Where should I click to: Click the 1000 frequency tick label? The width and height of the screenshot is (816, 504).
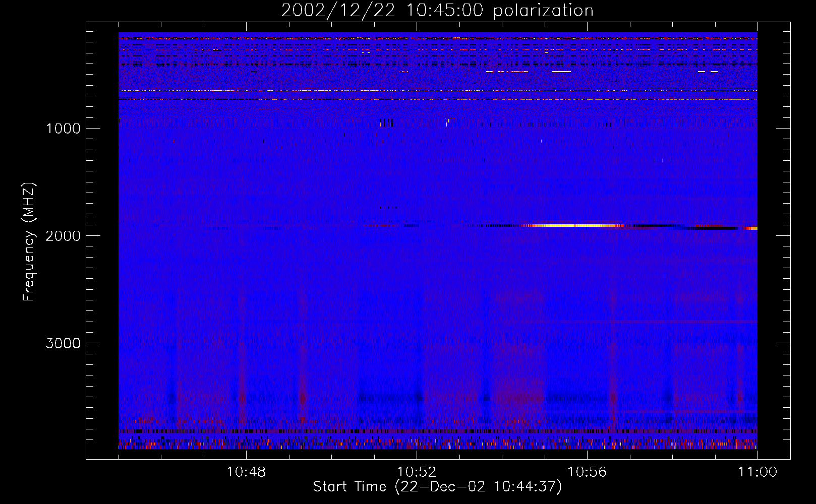tap(63, 129)
